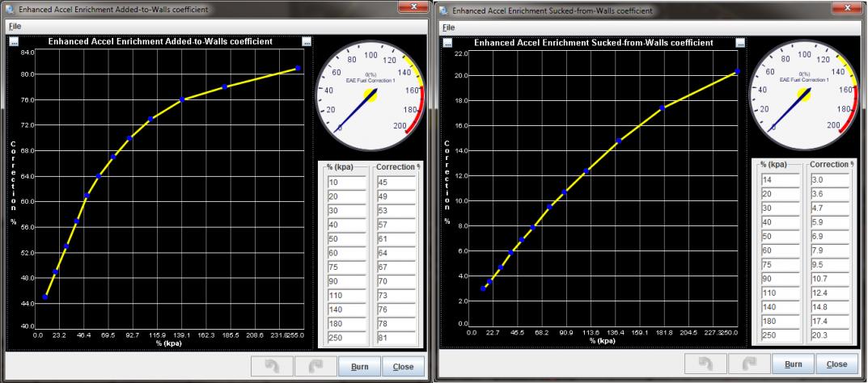Screen dimensions: 868x383
Task: Close the Added-to-Walls editor with Close button
Action: pyautogui.click(x=402, y=366)
